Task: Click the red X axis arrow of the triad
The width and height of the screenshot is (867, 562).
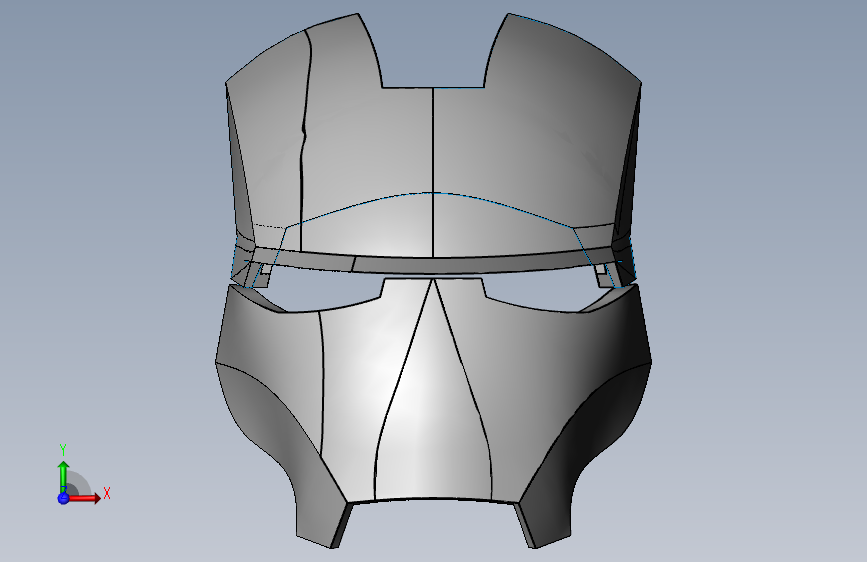Action: (84, 498)
